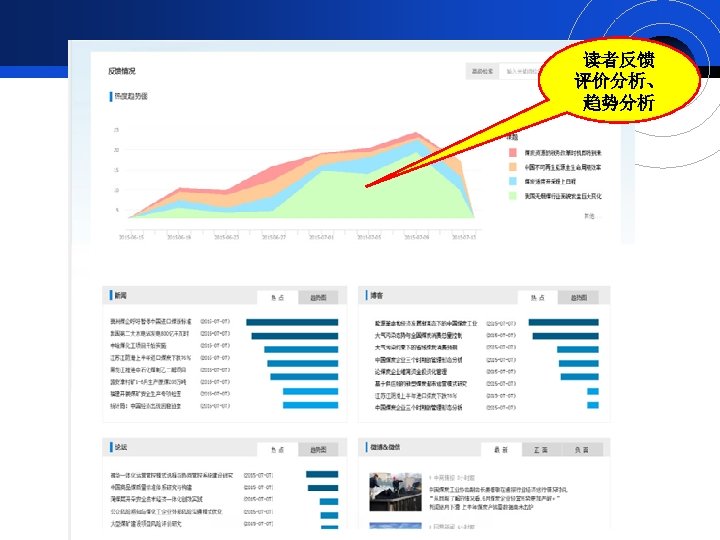Select the green legend swatch
The width and height of the screenshot is (720, 540).
(512, 196)
